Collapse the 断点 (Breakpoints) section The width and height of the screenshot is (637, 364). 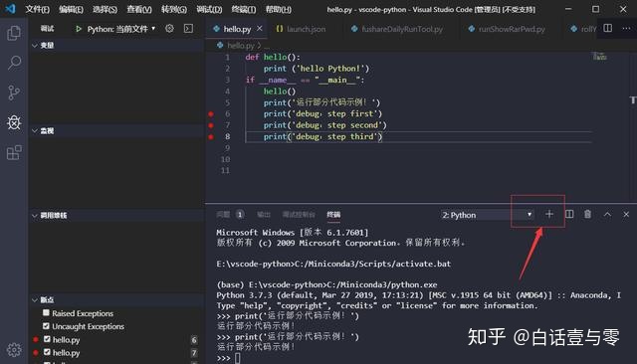pos(116,300)
